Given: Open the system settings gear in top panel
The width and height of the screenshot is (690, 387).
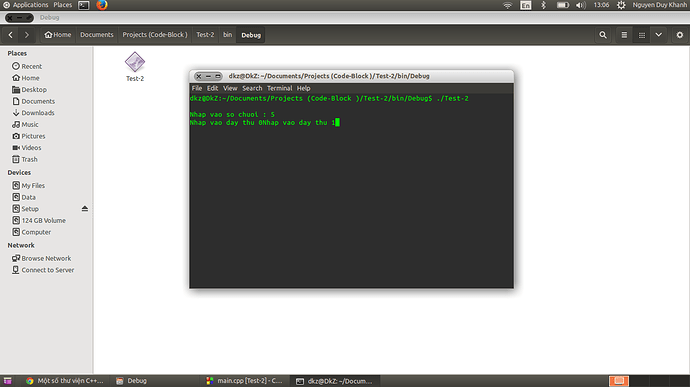Looking at the screenshot, I should click(621, 5).
